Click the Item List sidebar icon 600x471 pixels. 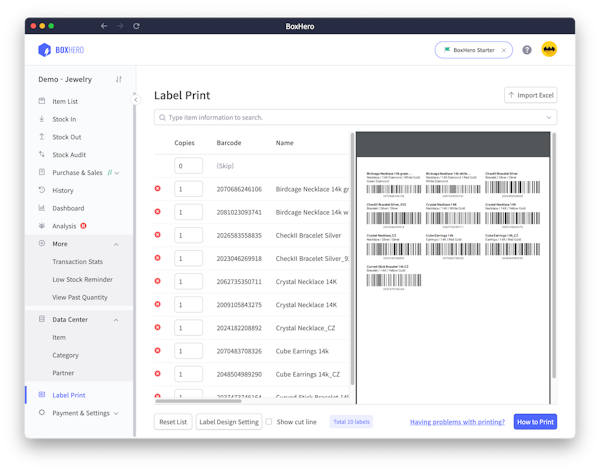pyautogui.click(x=42, y=101)
